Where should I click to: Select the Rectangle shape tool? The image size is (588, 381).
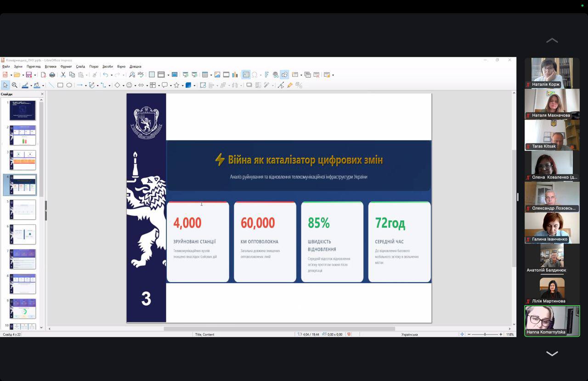60,85
